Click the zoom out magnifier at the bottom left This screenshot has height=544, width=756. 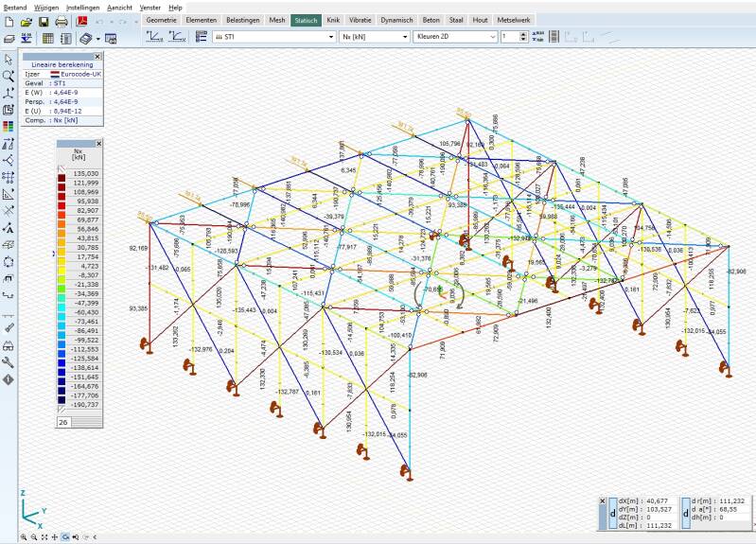34,536
